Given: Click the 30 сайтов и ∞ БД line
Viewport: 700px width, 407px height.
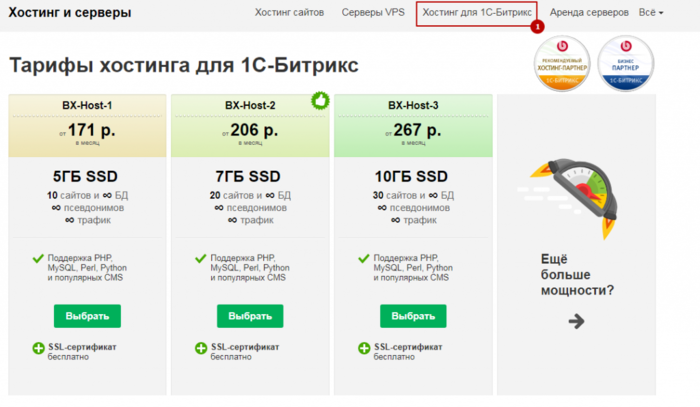Looking at the screenshot, I should coord(413,195).
